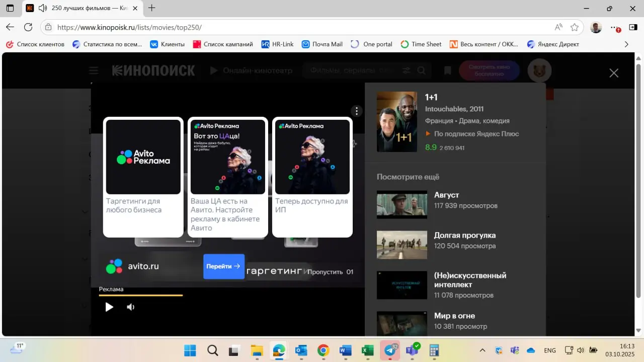This screenshot has height=362, width=644.
Task: Open the (Не)искусственный интеллект video thumbnail
Action: 402,285
